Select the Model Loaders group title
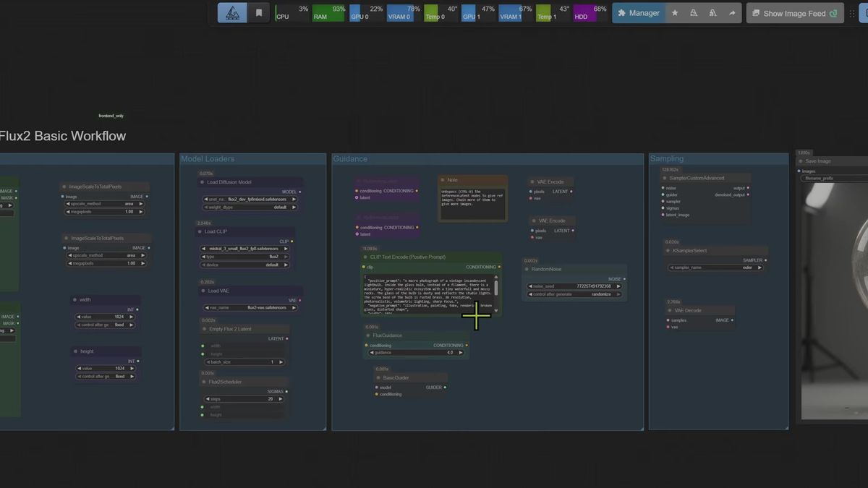 pyautogui.click(x=208, y=158)
